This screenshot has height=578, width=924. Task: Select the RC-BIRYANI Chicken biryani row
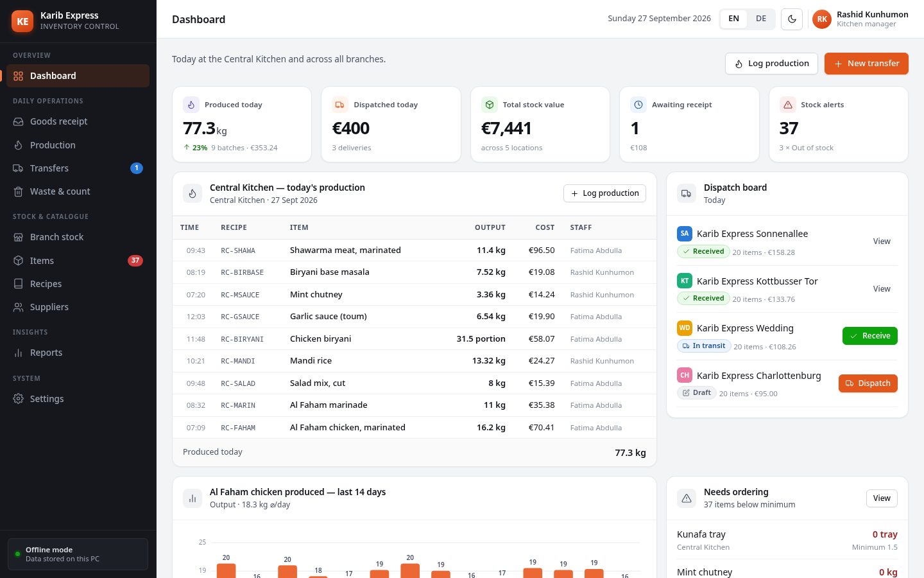[x=415, y=339]
